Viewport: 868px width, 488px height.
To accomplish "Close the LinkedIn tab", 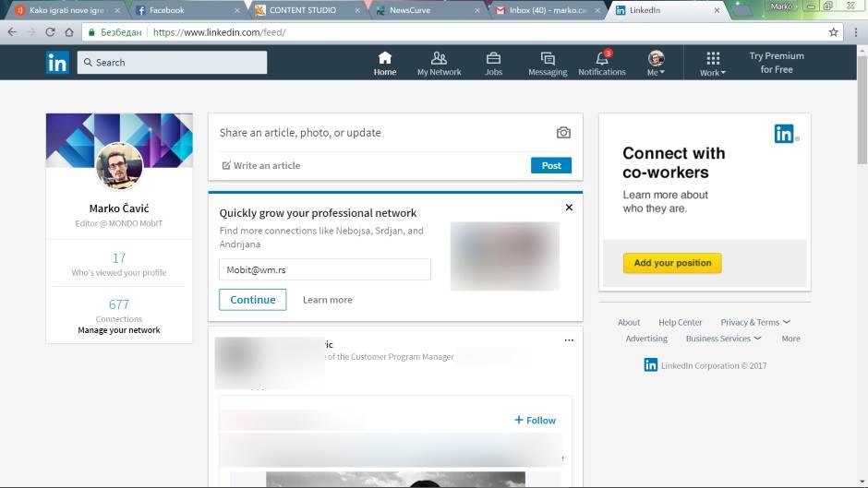I will tap(717, 10).
